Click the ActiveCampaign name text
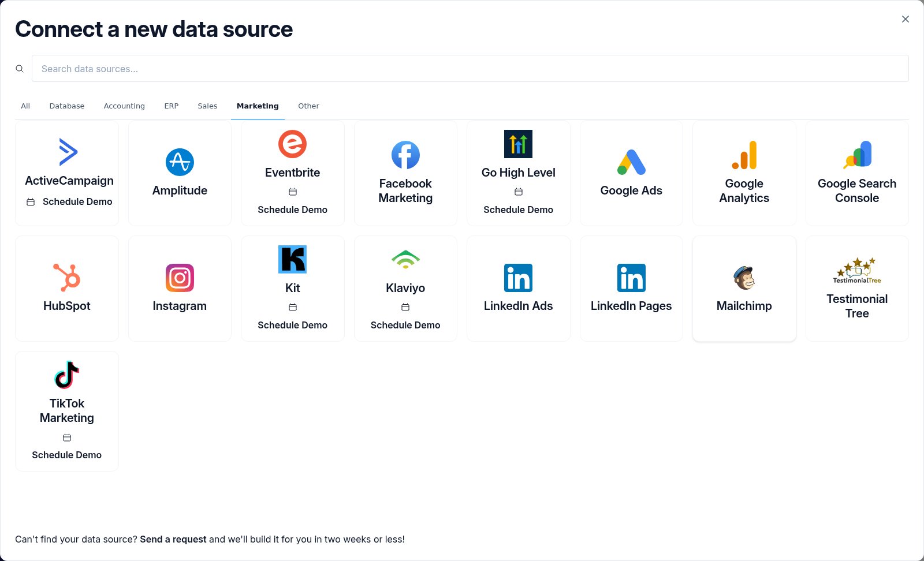Image resolution: width=924 pixels, height=561 pixels. tap(69, 181)
